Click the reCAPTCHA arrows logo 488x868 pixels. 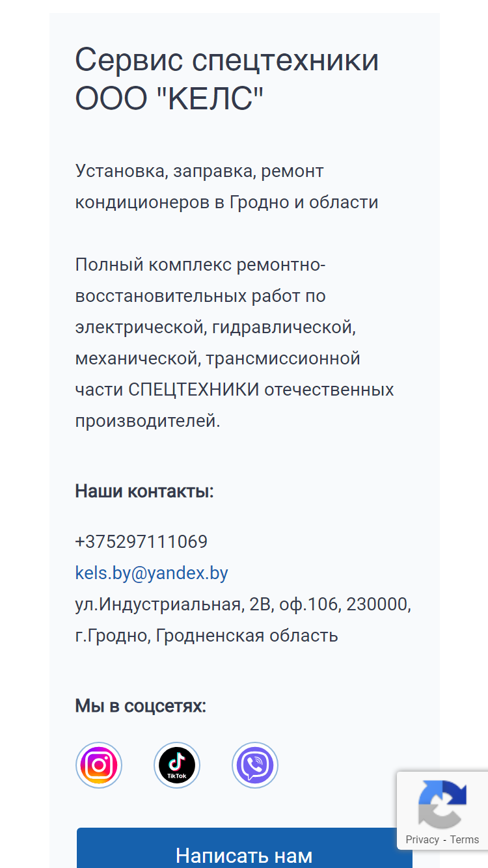tap(442, 804)
